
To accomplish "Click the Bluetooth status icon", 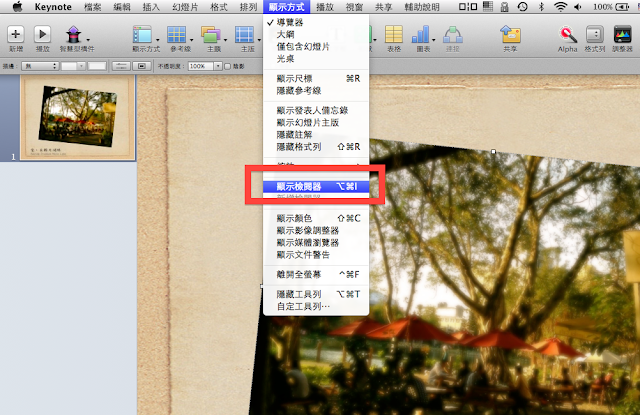I will click(x=541, y=7).
